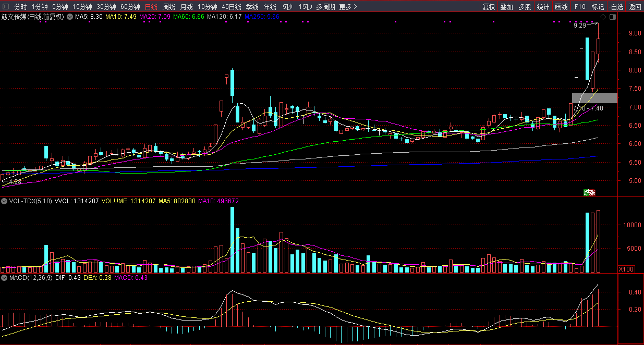This screenshot has width=644, height=345.
Task: Open the 更多 periods expander
Action: 348,7
